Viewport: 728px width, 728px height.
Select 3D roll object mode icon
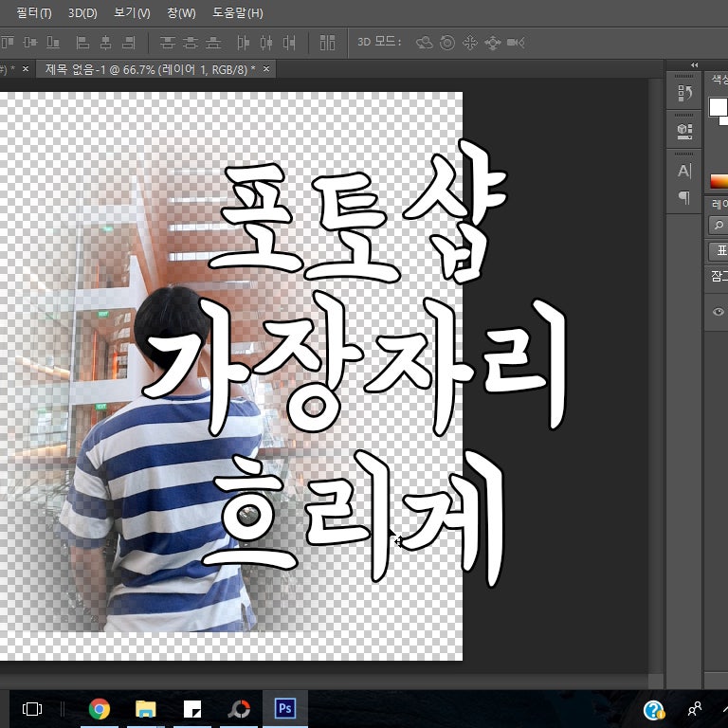coord(447,43)
